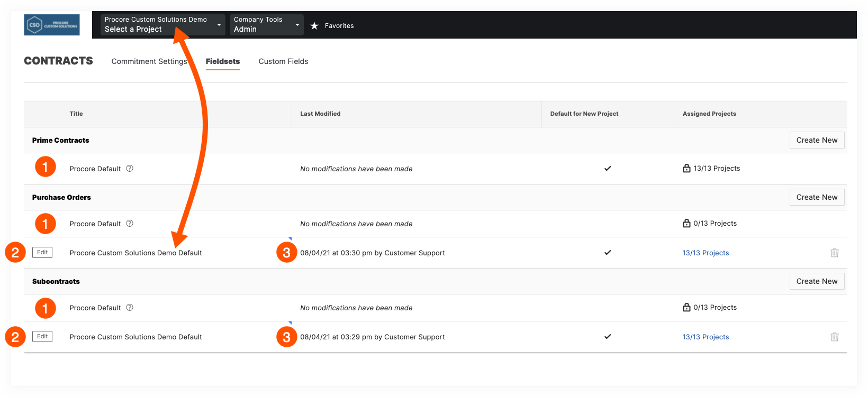Click No modifications text in Prime Contracts row

click(x=356, y=169)
